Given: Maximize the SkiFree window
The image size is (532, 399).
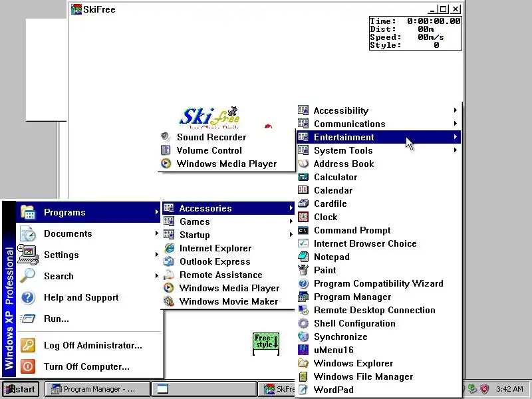Looking at the screenshot, I should (x=443, y=9).
